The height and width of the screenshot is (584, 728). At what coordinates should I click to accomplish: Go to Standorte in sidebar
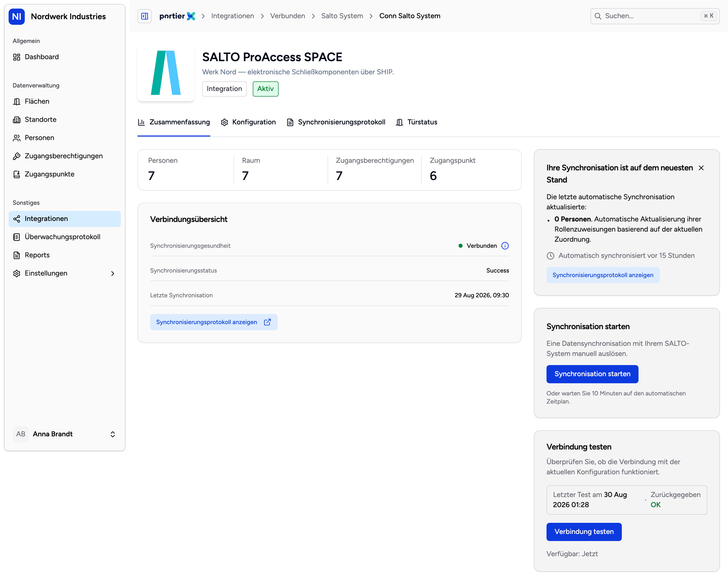click(x=64, y=120)
